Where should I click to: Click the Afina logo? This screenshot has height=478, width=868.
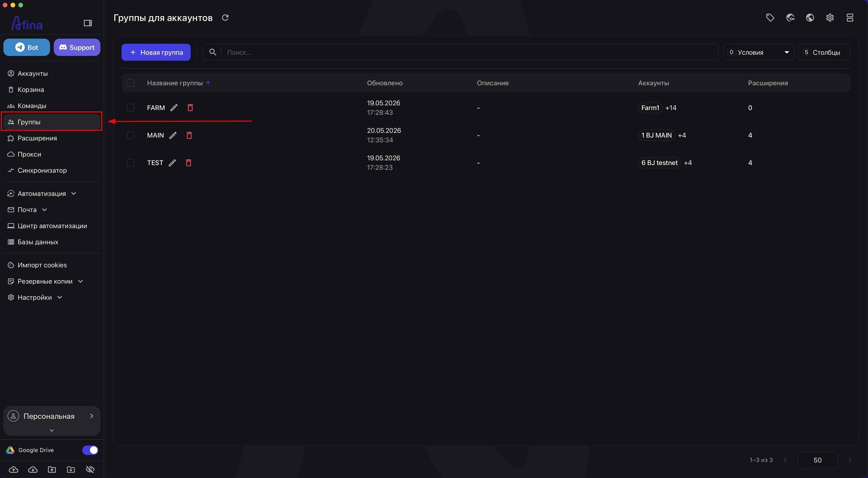point(27,23)
